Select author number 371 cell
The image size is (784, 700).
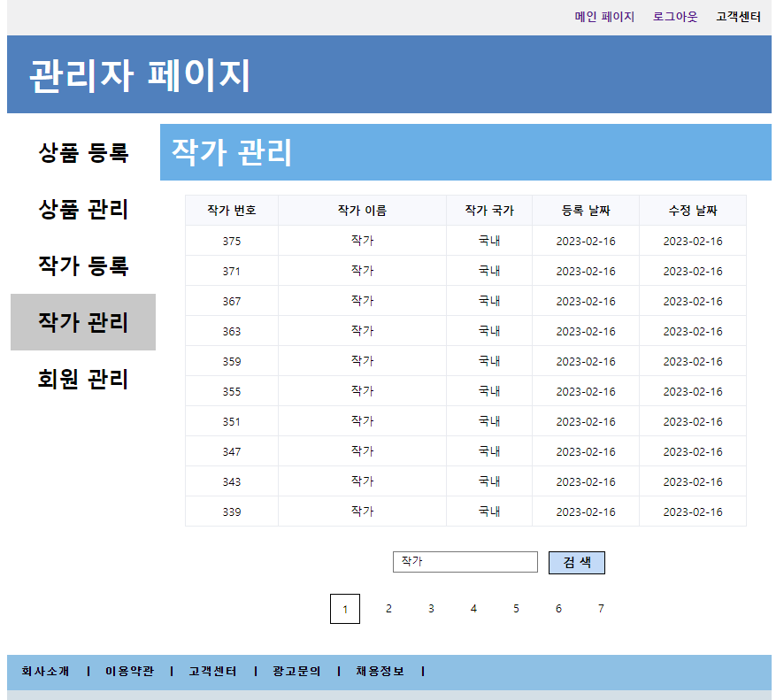(232, 271)
